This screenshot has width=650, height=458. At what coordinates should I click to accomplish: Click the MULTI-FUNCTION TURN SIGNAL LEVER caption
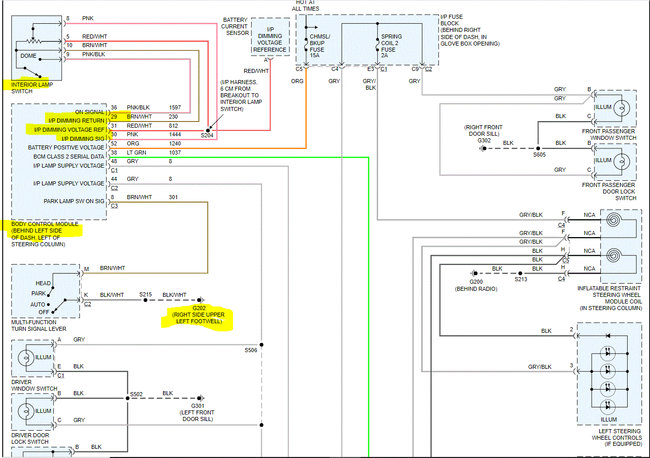(39, 325)
